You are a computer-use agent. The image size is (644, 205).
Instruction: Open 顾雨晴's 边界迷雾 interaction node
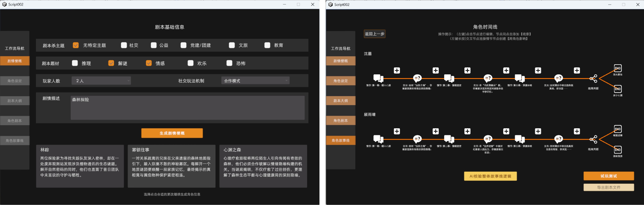tap(488, 139)
